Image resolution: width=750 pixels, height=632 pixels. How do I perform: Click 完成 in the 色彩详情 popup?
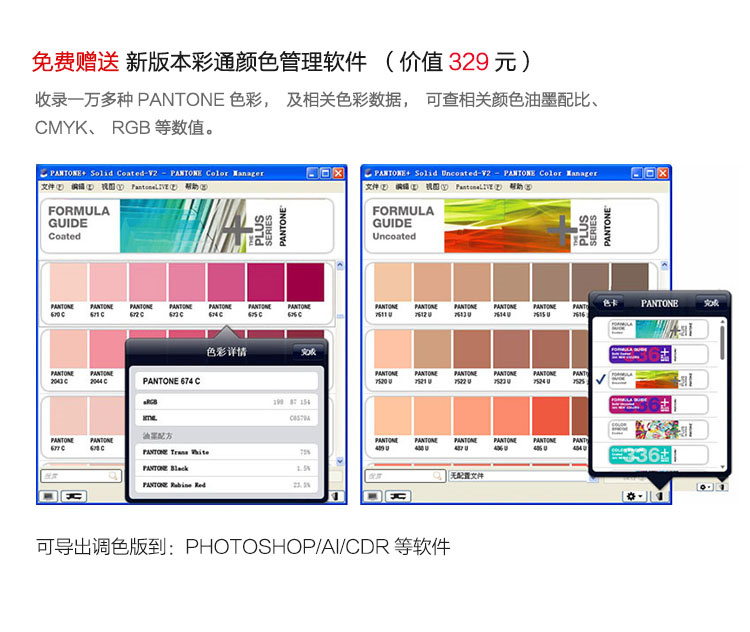tap(308, 352)
